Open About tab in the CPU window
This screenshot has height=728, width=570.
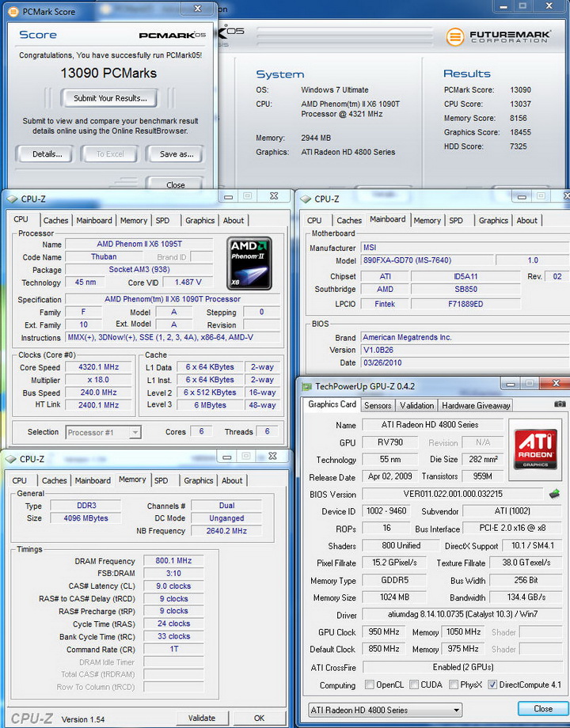click(234, 221)
